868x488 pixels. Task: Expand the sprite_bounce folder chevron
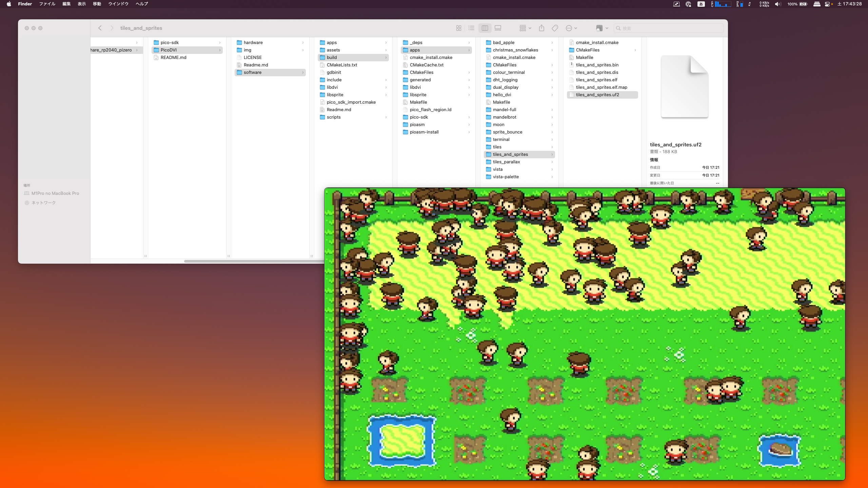coord(552,132)
